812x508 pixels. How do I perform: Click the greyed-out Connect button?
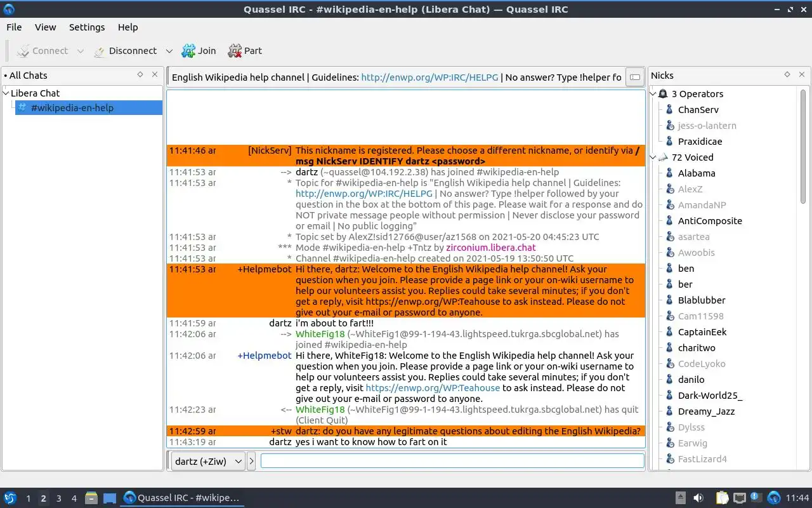(x=42, y=51)
